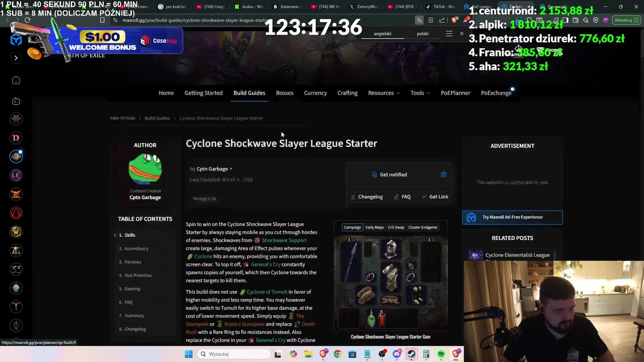Open Microsoft Store from taskbar

pos(352,354)
